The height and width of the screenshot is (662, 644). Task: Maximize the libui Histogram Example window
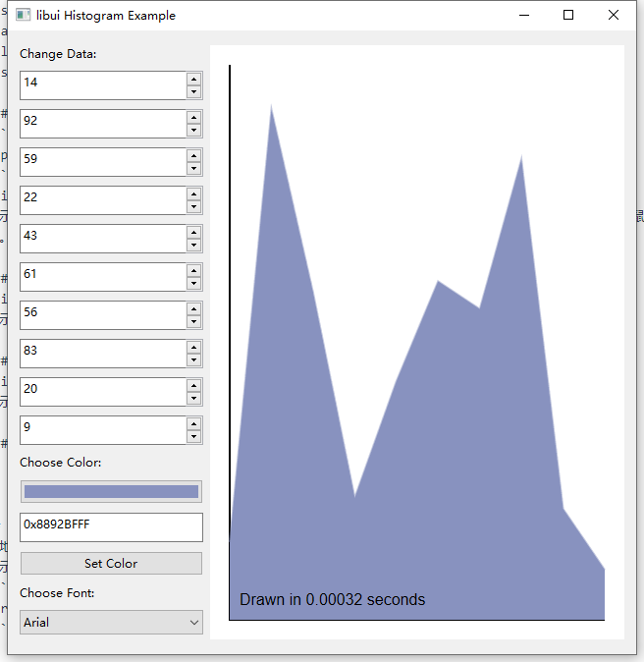568,16
